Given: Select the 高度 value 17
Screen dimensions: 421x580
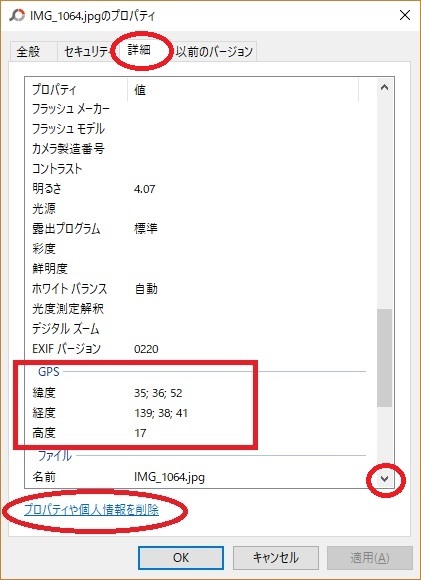Looking at the screenshot, I should point(140,433).
